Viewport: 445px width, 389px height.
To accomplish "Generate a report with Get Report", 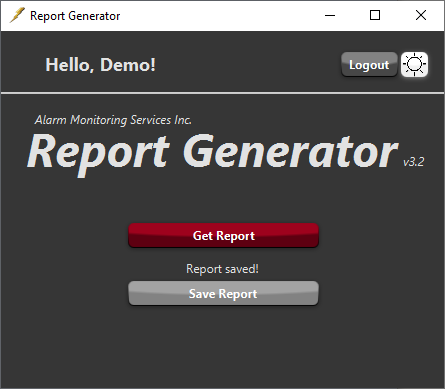I will [x=224, y=236].
